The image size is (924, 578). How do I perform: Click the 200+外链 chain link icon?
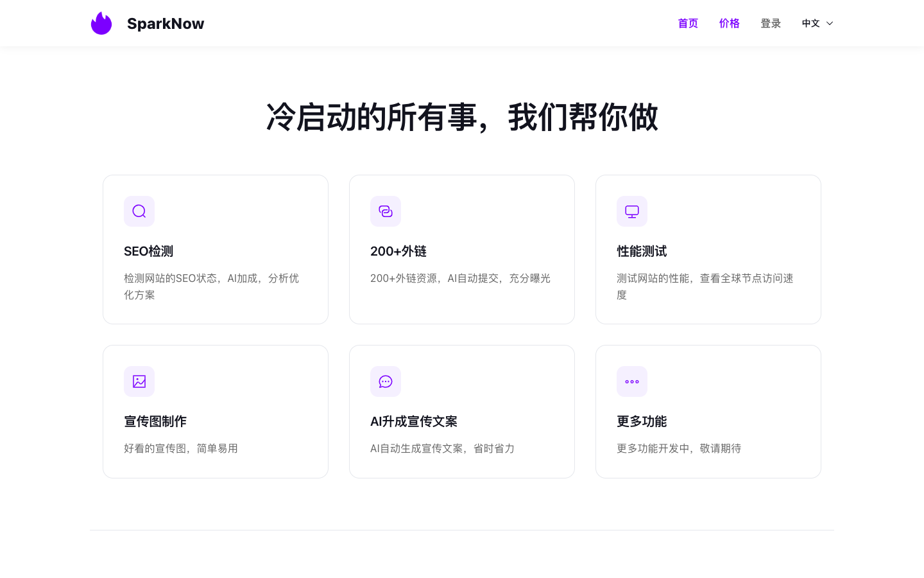pos(386,211)
